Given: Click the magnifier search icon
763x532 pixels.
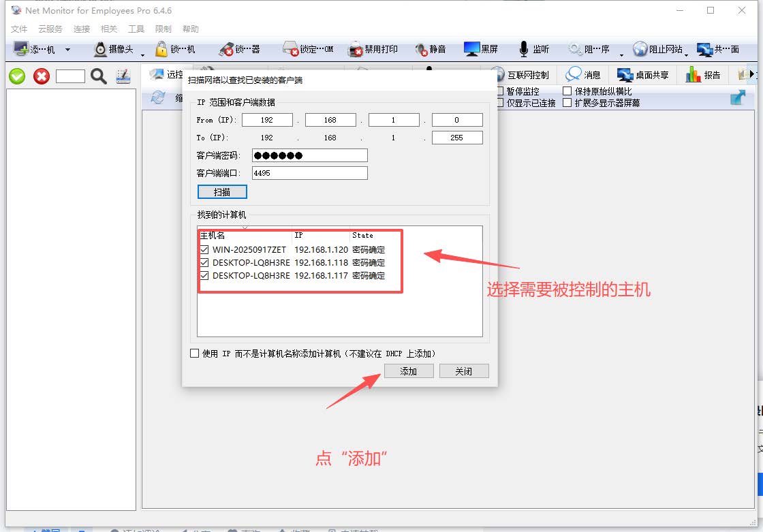Looking at the screenshot, I should click(99, 76).
